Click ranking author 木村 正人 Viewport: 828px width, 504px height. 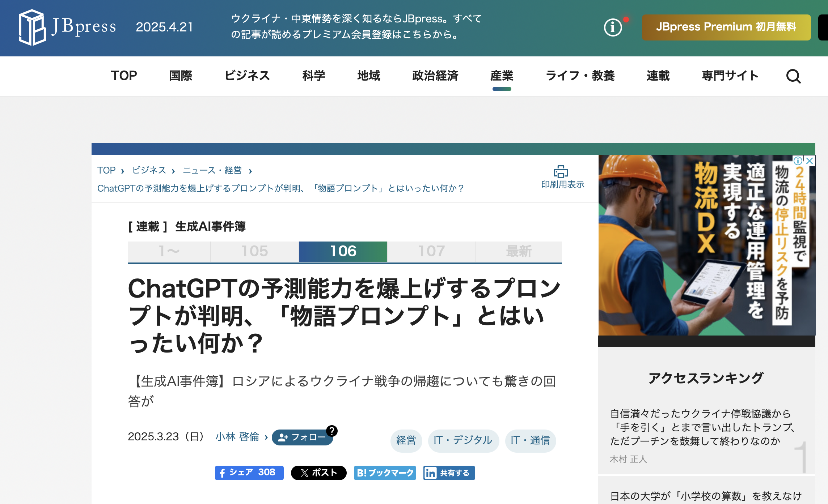pyautogui.click(x=628, y=459)
